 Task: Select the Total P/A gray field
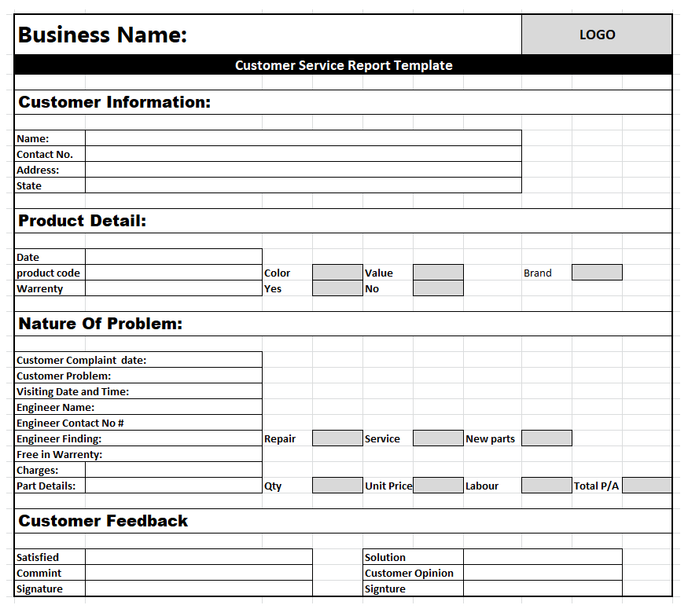(647, 486)
